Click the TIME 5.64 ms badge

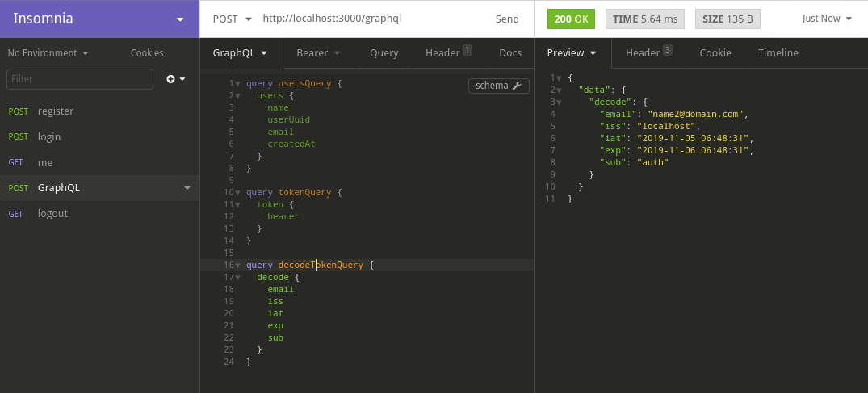point(645,19)
